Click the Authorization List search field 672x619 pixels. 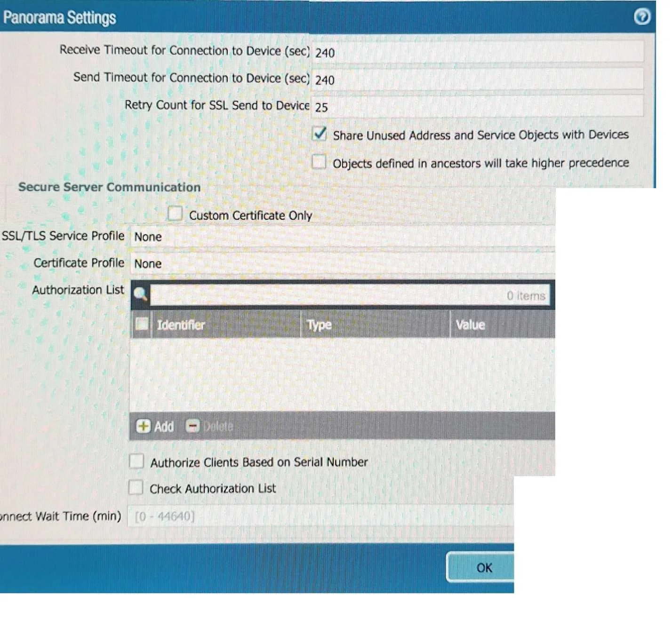pyautogui.click(x=350, y=295)
